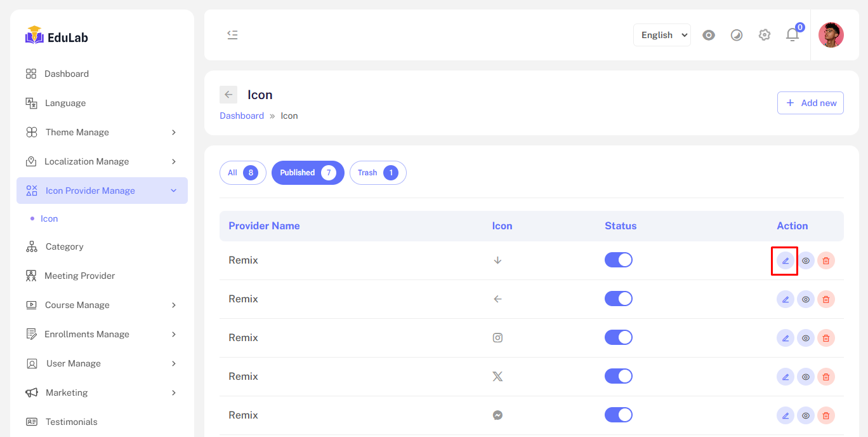Toggle status of the Instagram icon row

618,337
